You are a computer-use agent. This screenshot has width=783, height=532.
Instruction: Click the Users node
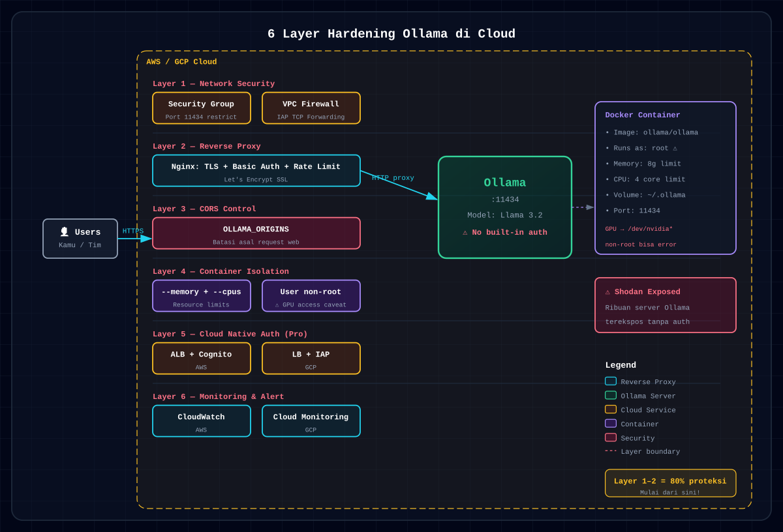click(x=80, y=239)
